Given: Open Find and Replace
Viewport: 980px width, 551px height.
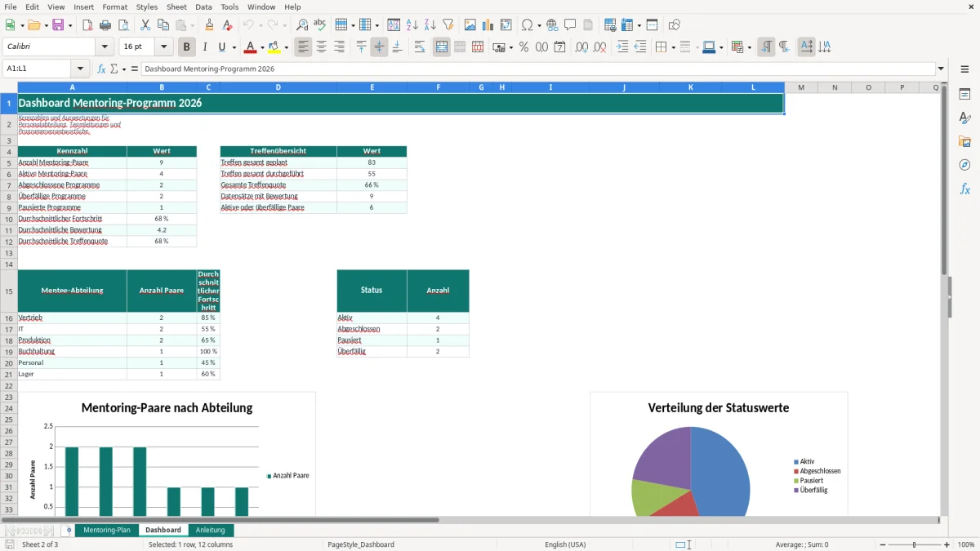Looking at the screenshot, I should coord(302,25).
